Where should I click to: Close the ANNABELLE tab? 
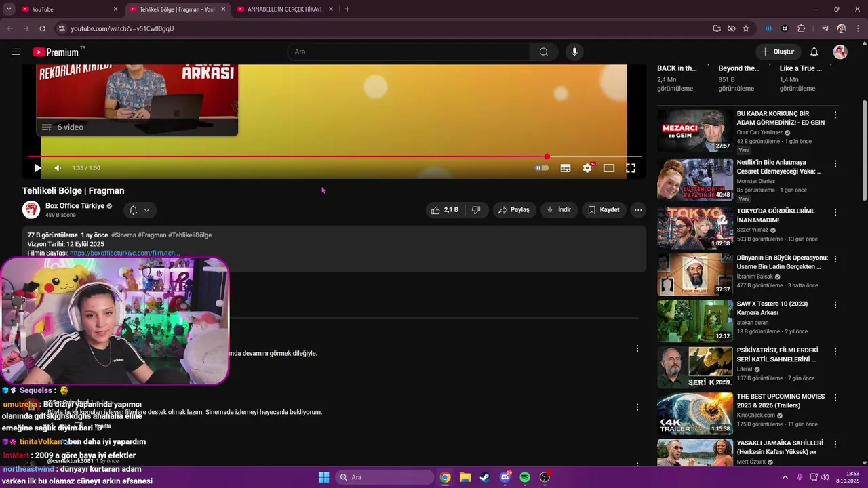click(x=331, y=9)
